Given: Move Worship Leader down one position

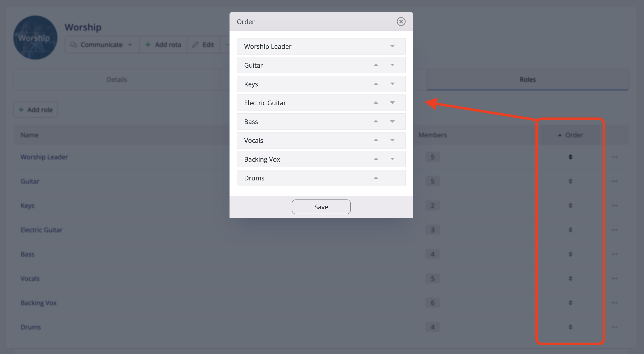Looking at the screenshot, I should coord(392,46).
